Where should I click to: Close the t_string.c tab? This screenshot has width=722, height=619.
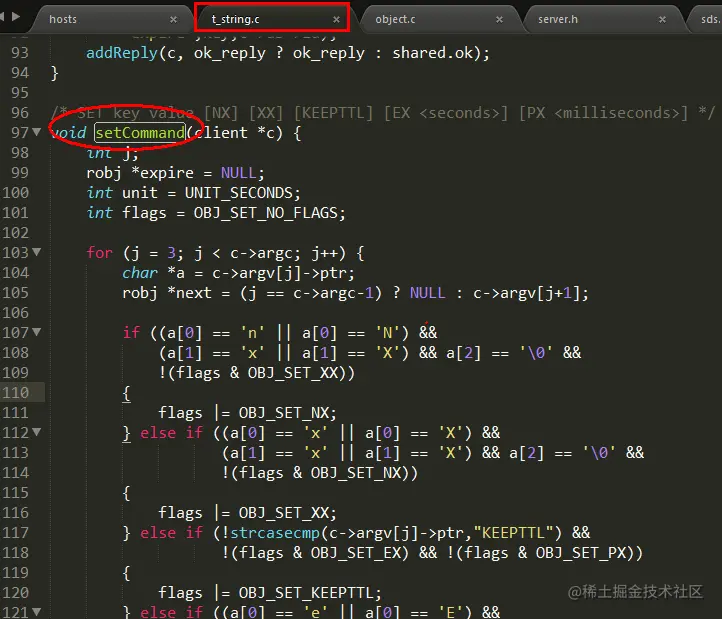pyautogui.click(x=336, y=19)
